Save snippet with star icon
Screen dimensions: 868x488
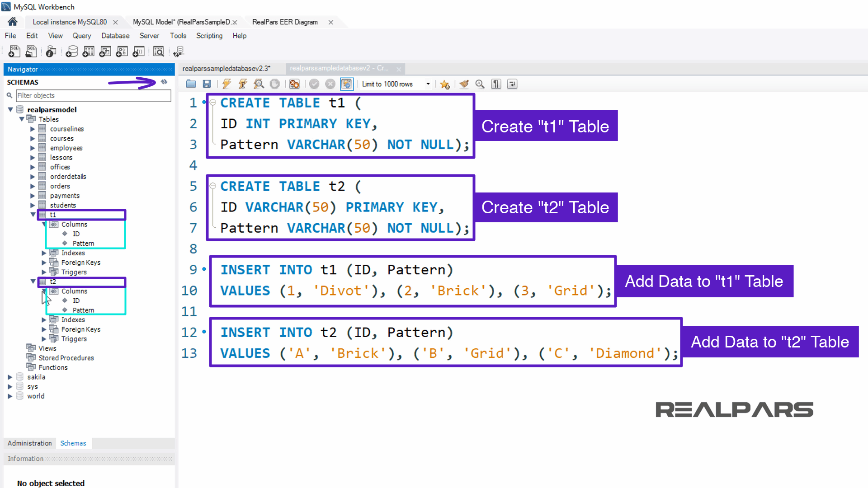pos(445,84)
